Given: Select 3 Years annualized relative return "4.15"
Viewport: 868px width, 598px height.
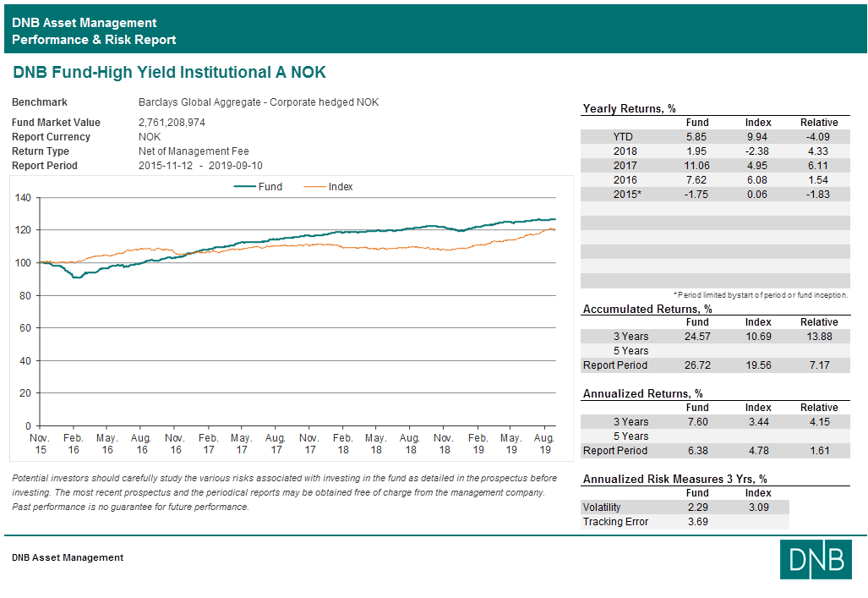Looking at the screenshot, I should tap(819, 422).
